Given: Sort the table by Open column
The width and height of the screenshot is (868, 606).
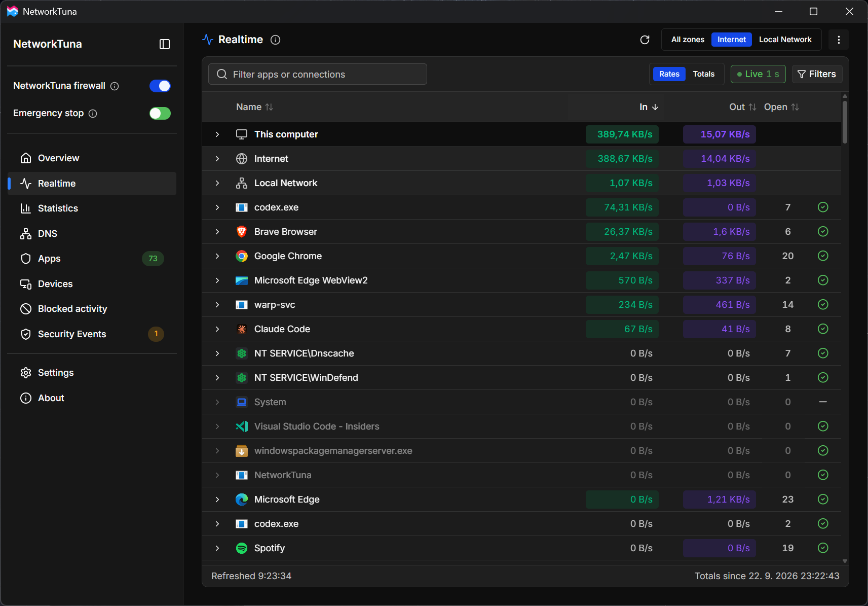Looking at the screenshot, I should coord(781,107).
